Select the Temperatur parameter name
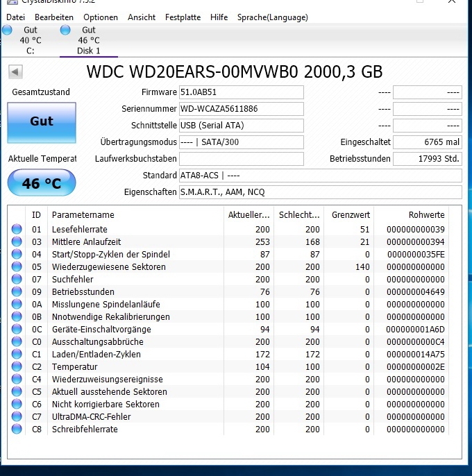Screen dimensions: 472x476 [x=75, y=366]
